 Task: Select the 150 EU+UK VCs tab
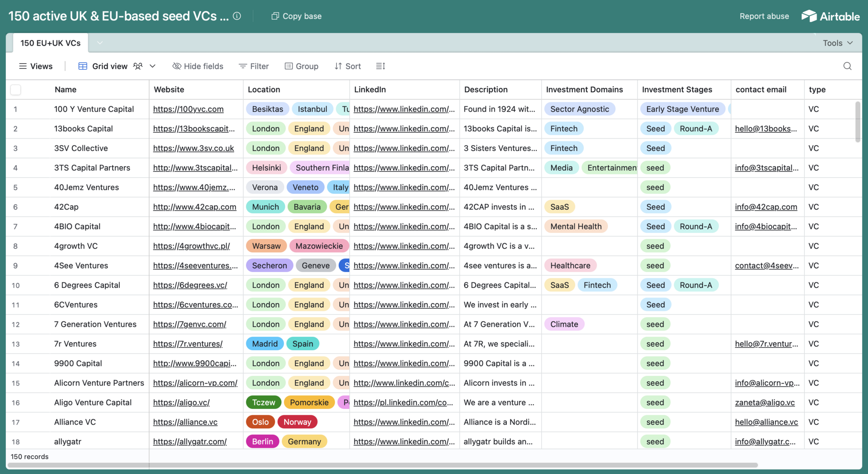point(50,43)
